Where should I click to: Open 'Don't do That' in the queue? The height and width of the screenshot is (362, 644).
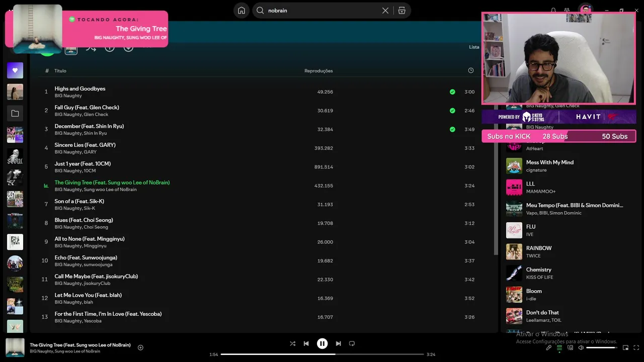click(542, 313)
